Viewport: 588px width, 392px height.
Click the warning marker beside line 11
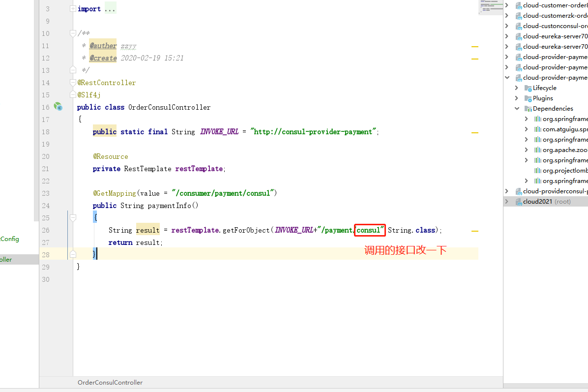point(475,47)
